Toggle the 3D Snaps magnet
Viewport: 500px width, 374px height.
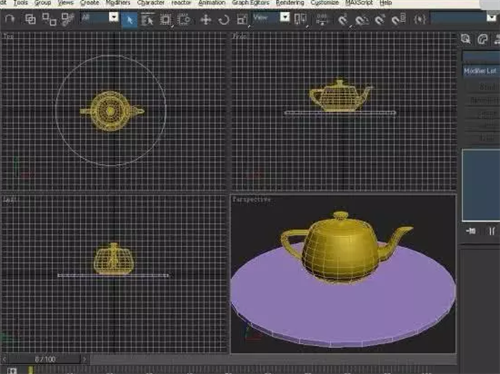coord(343,20)
